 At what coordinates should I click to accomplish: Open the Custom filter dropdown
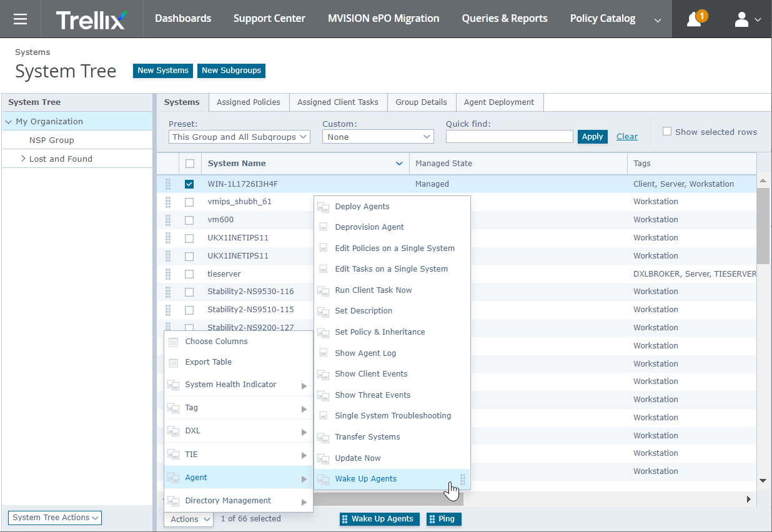click(378, 137)
